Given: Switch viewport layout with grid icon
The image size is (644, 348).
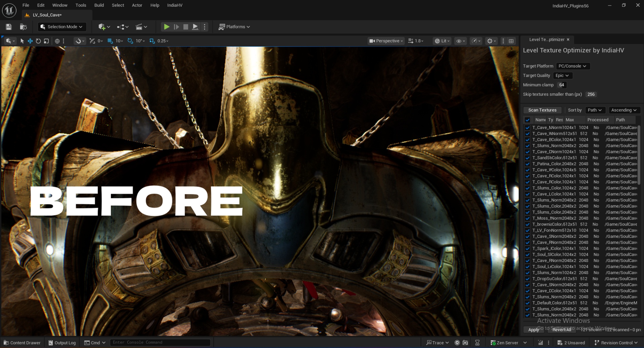Looking at the screenshot, I should click(x=511, y=41).
